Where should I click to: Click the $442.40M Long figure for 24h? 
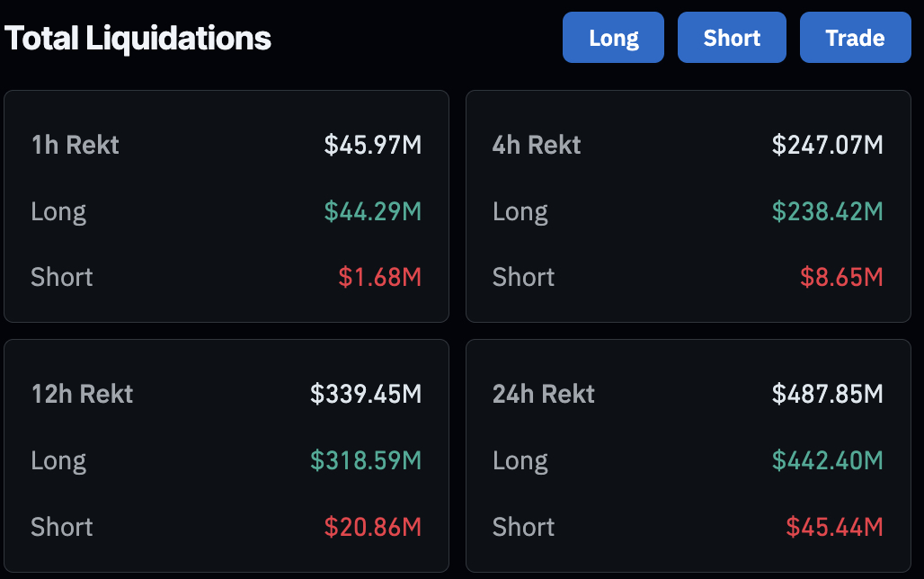(828, 460)
